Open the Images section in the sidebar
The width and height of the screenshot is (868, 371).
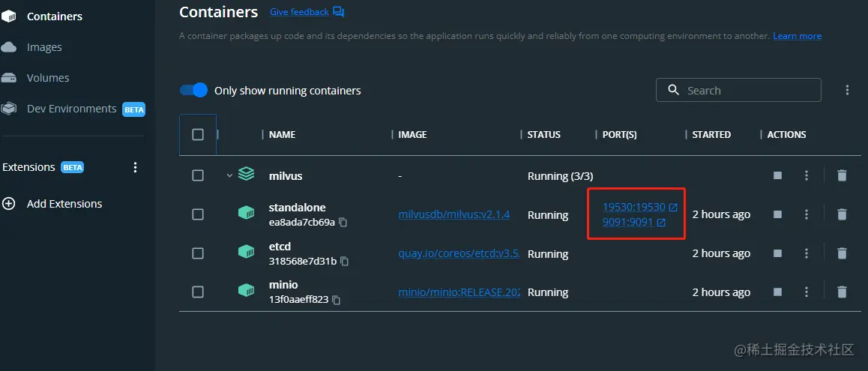click(x=44, y=47)
